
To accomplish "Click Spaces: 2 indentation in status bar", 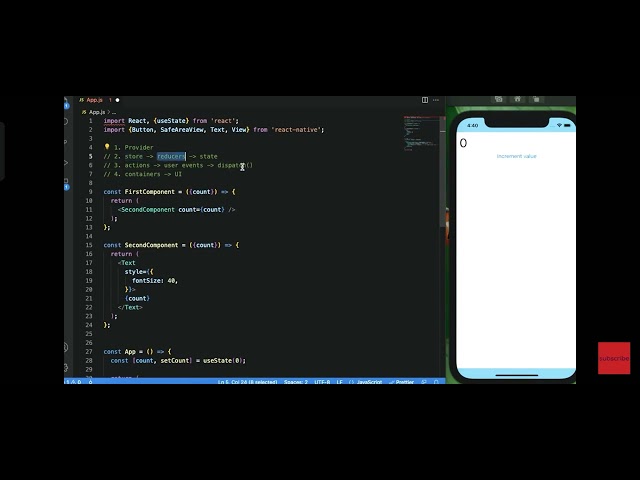I will point(296,382).
